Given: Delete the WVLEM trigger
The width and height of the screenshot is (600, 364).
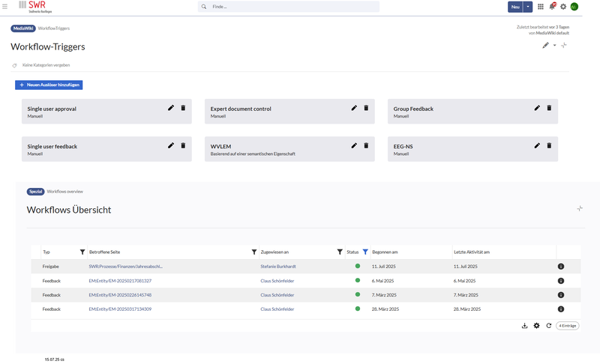Looking at the screenshot, I should [366, 145].
